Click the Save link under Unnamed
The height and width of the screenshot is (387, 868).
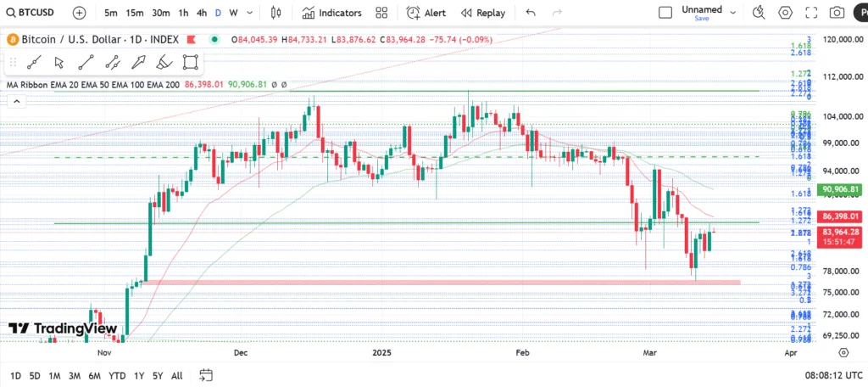coord(701,19)
